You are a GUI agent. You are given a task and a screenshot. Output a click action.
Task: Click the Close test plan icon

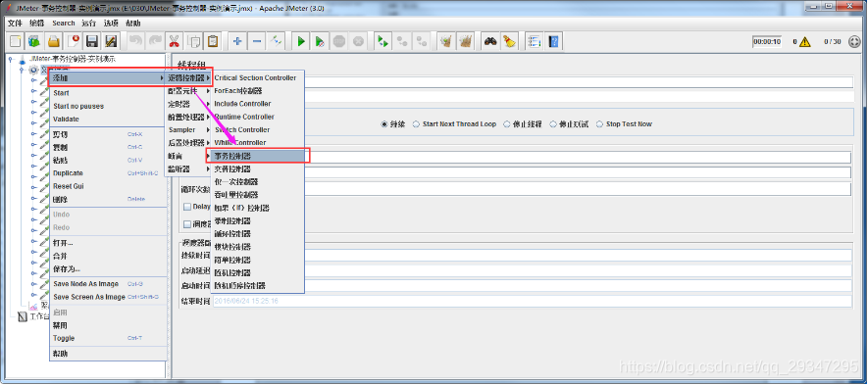tap(73, 41)
